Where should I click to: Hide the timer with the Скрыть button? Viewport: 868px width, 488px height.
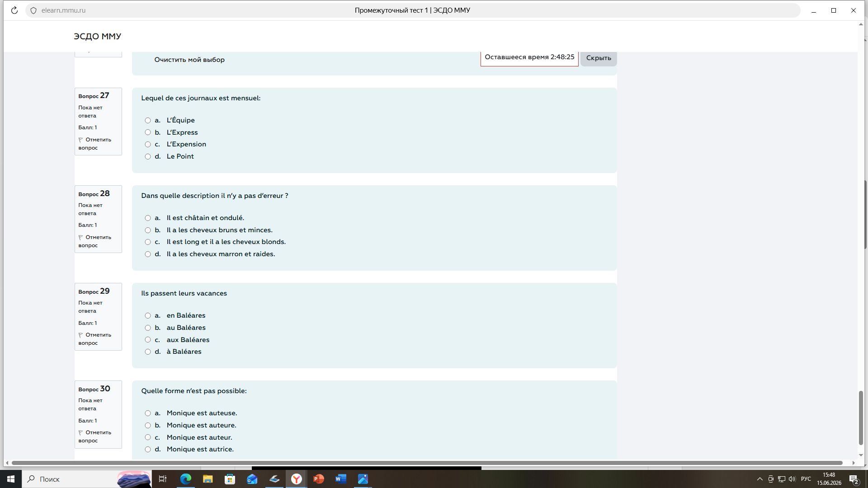tap(599, 58)
